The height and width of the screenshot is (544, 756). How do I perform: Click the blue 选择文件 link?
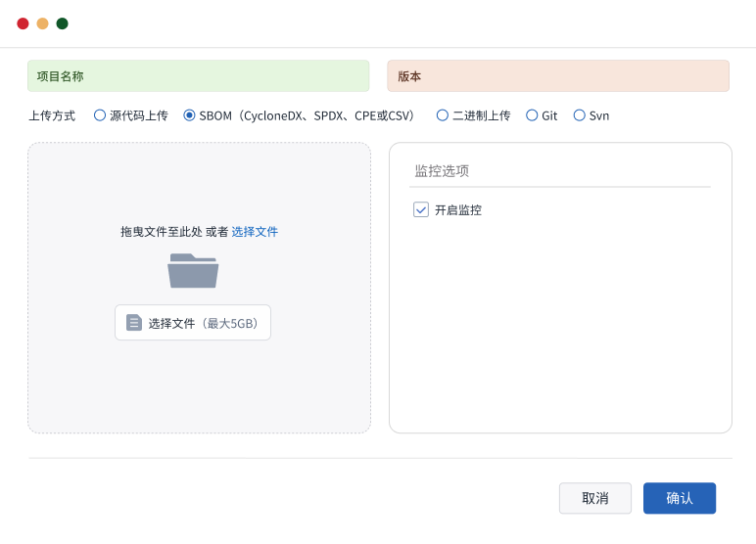255,232
